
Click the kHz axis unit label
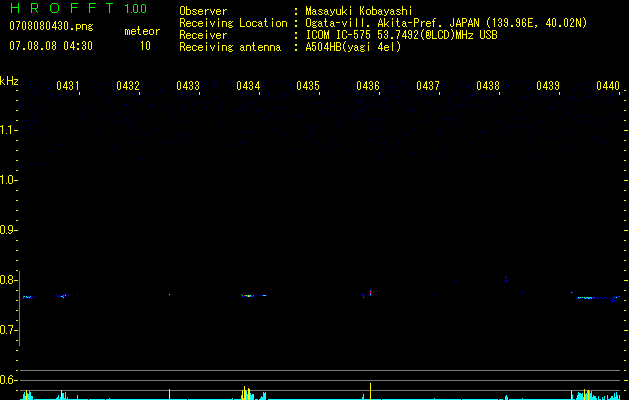[x=9, y=81]
